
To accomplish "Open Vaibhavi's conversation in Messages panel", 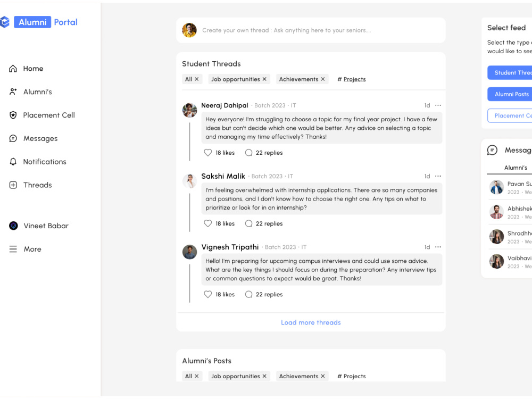I will pos(510,262).
